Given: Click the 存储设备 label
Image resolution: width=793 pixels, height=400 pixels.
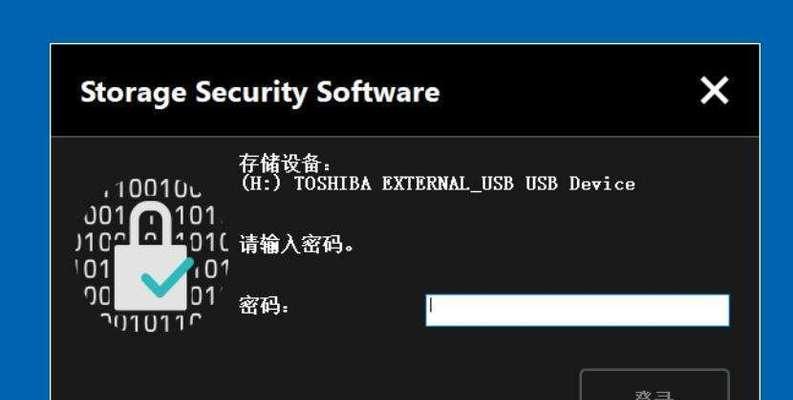Looking at the screenshot, I should pyautogui.click(x=285, y=163).
